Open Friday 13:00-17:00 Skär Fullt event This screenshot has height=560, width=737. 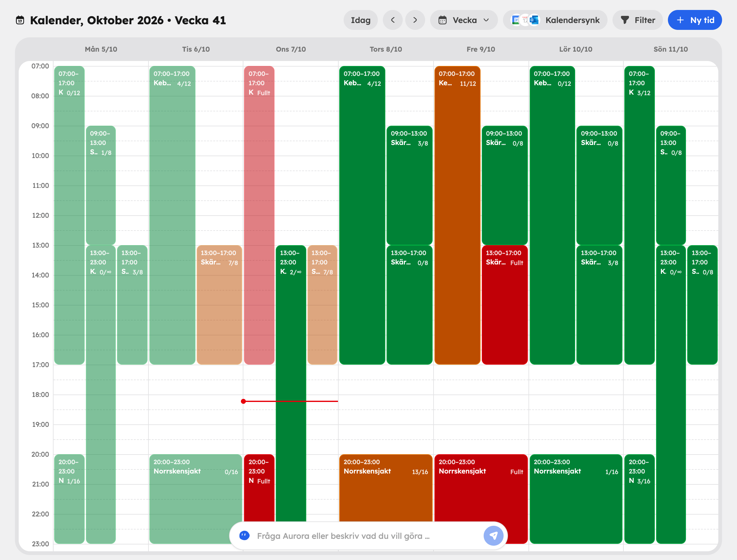pyautogui.click(x=505, y=305)
